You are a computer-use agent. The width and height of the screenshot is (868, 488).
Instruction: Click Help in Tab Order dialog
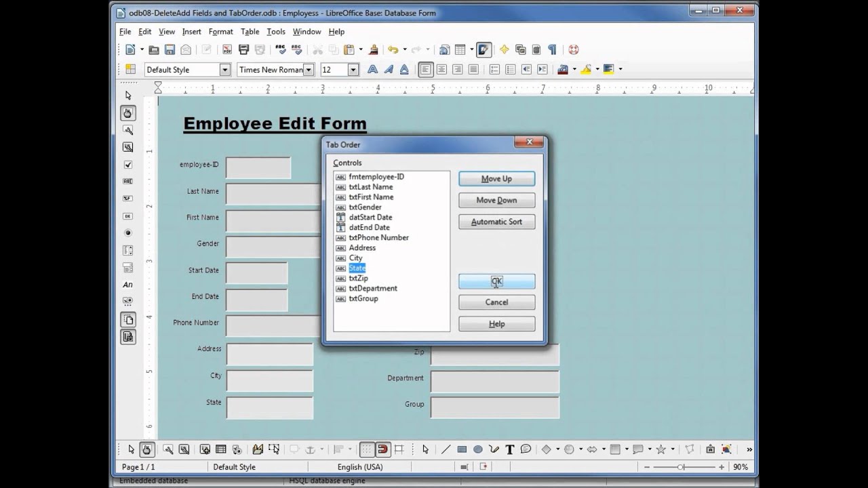(496, 324)
